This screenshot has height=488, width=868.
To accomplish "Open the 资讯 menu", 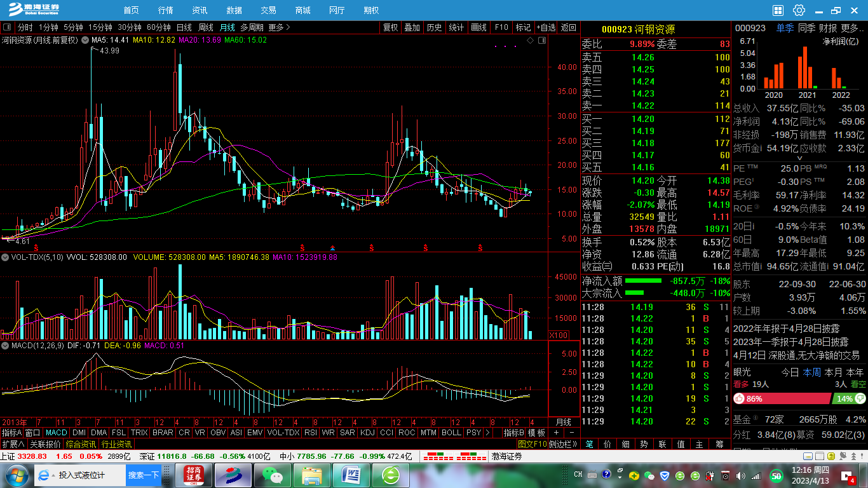I will pos(200,10).
